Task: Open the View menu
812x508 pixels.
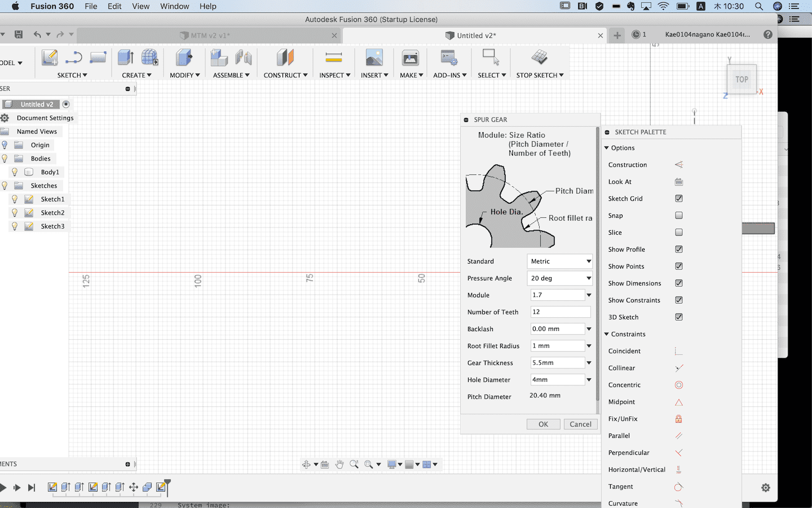Action: [x=140, y=6]
